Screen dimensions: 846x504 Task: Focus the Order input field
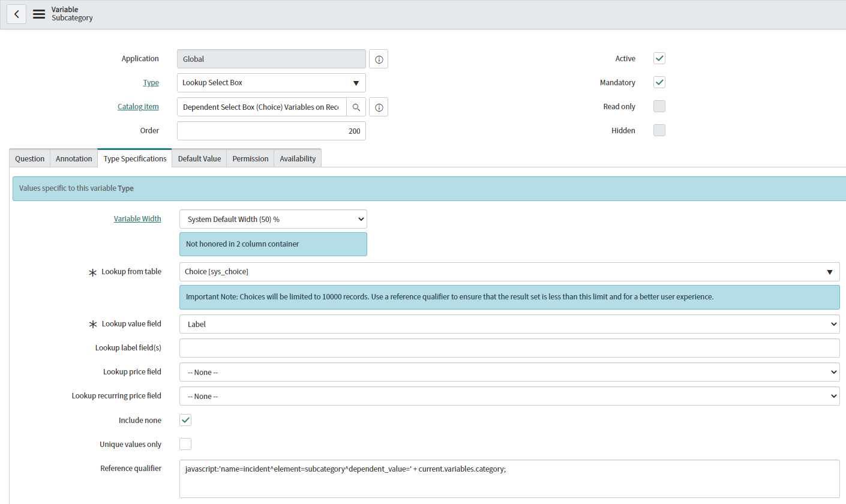point(271,131)
